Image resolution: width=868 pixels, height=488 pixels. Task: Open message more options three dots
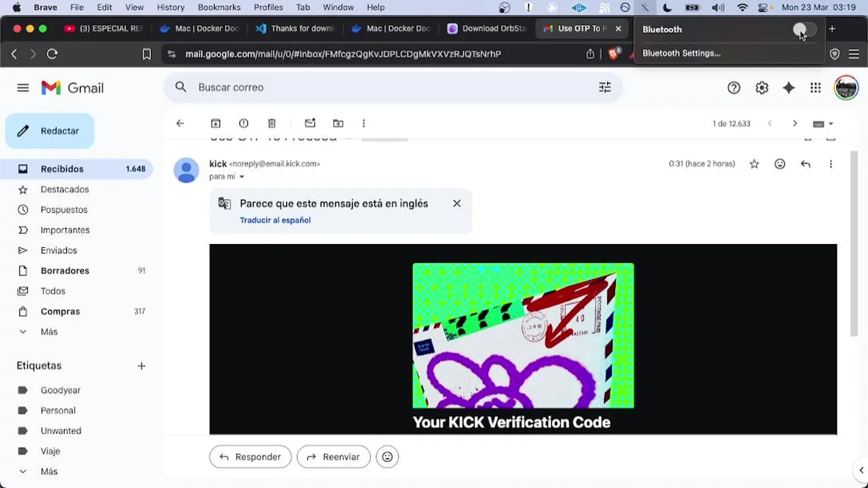831,164
